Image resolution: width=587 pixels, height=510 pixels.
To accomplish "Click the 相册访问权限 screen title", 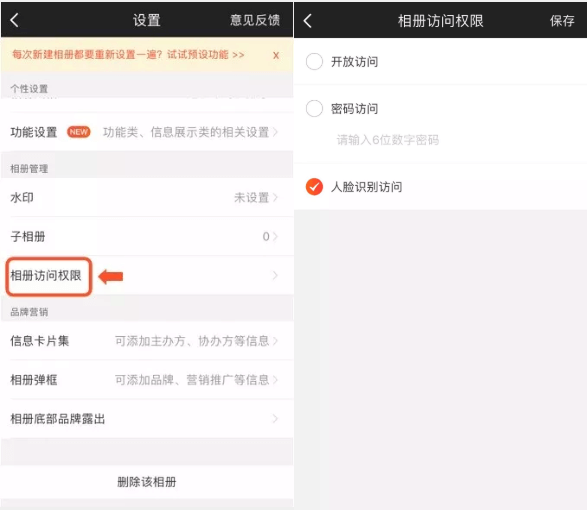I will coord(441,21).
